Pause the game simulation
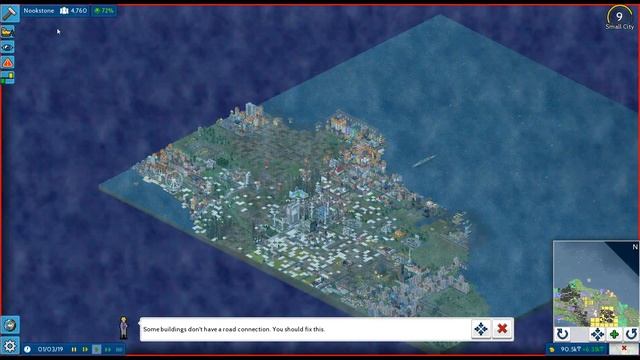This screenshot has height=360, width=640. 74,349
